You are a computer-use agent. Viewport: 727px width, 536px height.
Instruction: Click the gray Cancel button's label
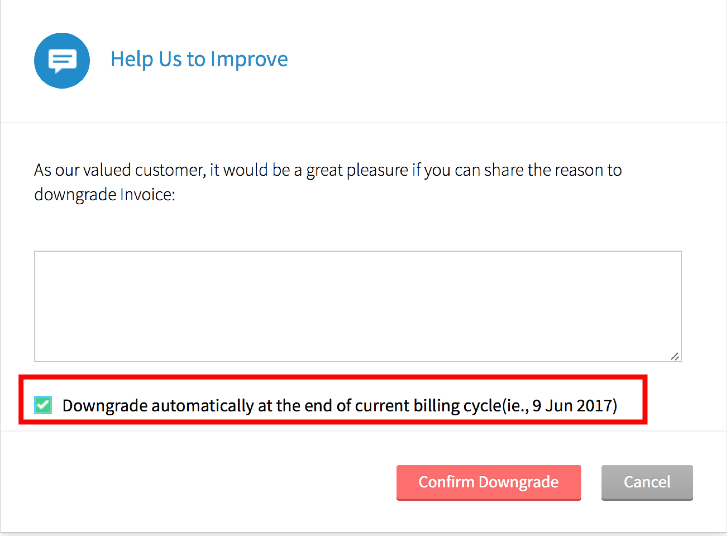647,482
